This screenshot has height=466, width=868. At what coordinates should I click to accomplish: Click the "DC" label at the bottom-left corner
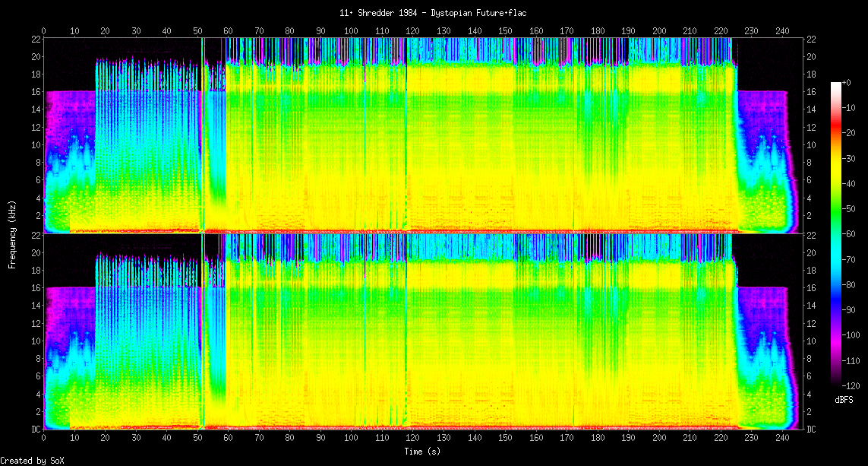coord(36,430)
